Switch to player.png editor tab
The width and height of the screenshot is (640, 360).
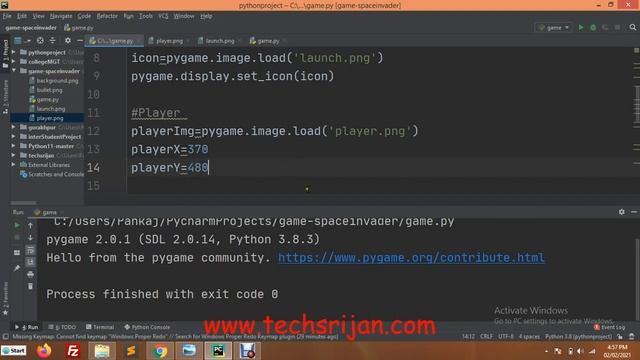(x=169, y=41)
